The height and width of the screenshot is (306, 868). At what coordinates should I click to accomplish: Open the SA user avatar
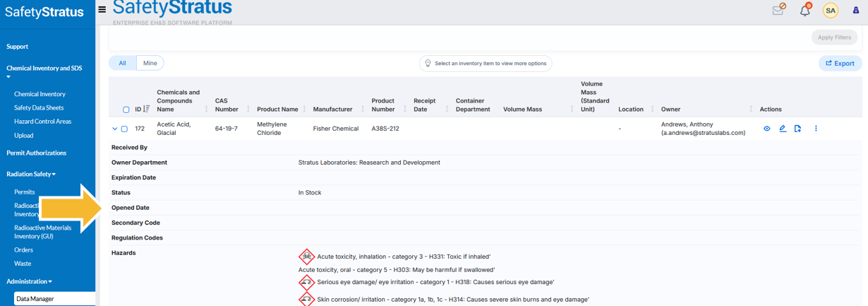point(831,11)
